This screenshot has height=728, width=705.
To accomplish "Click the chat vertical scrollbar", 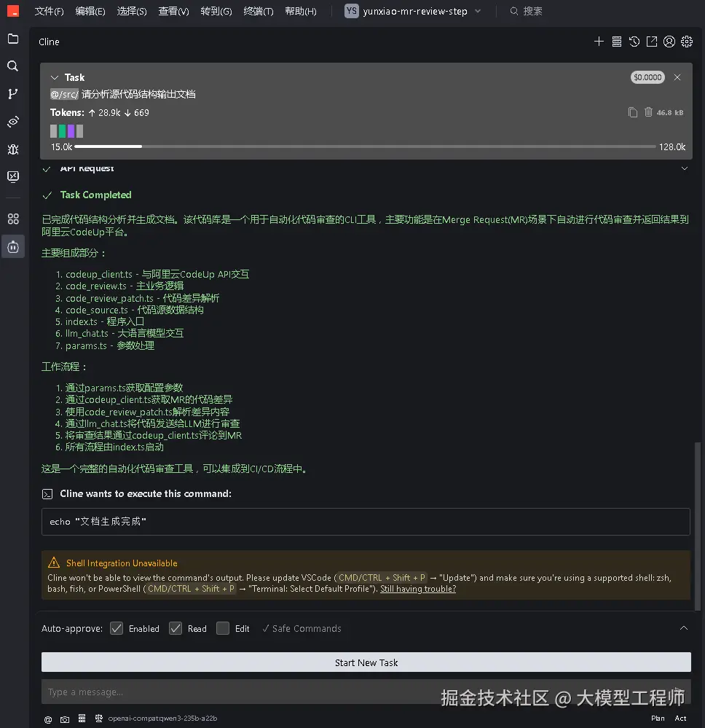I will click(697, 526).
